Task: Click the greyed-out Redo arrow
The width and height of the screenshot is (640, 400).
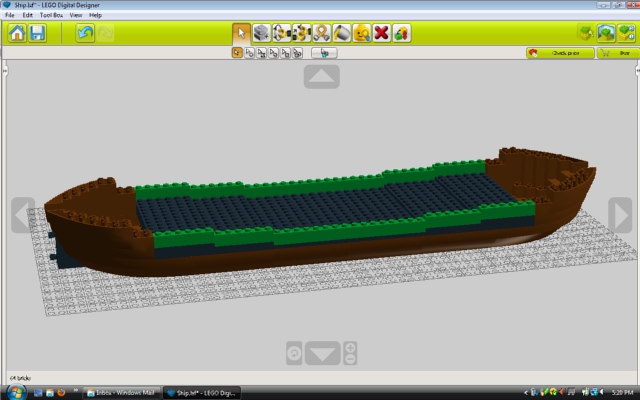Action: coord(105,33)
